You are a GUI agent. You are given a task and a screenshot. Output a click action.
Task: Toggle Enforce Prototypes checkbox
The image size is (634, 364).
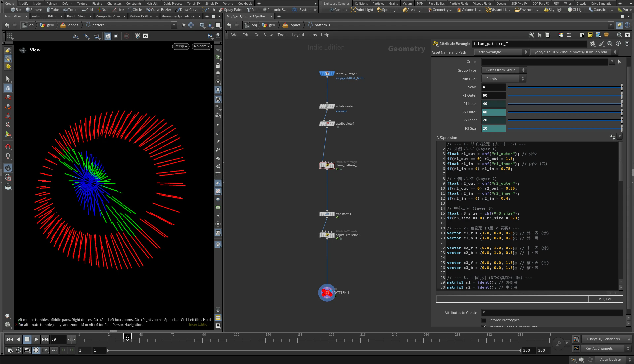tap(484, 320)
